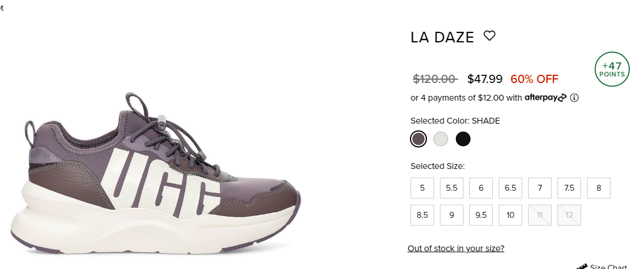Click the UGG sneaker product image
Viewport: 644px width, 269px height.
156,174
